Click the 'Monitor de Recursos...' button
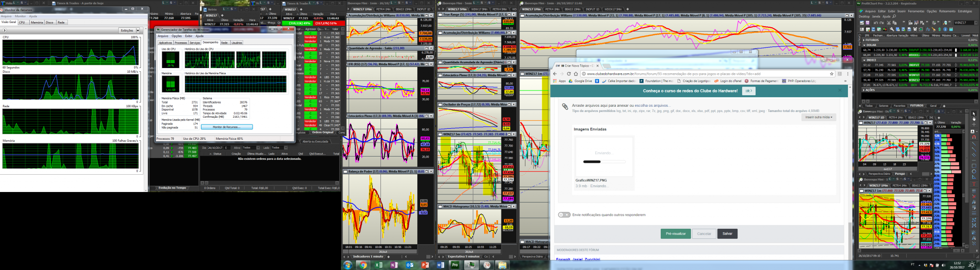This screenshot has height=270, width=980. tap(226, 127)
